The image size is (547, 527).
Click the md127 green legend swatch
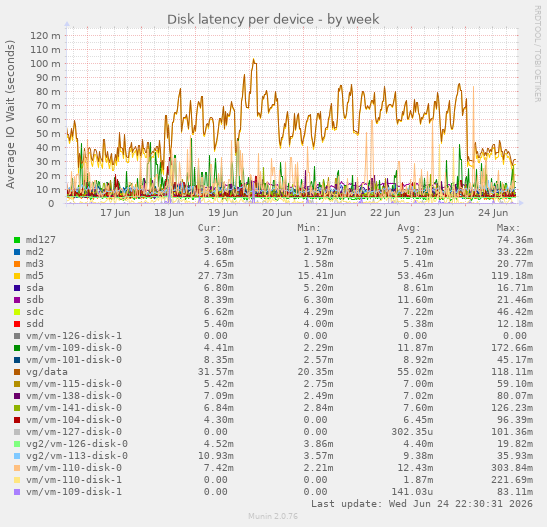pyautogui.click(x=17, y=240)
